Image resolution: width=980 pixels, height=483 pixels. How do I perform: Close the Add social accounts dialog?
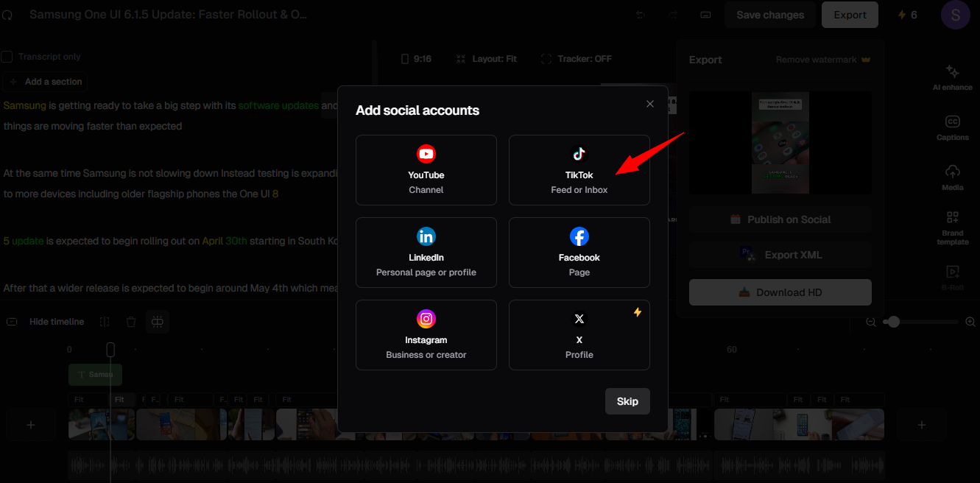[x=650, y=104]
